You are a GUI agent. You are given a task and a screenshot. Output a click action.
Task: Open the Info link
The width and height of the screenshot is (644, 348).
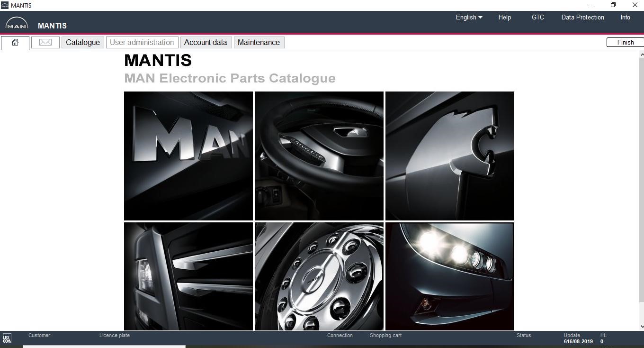pyautogui.click(x=626, y=17)
